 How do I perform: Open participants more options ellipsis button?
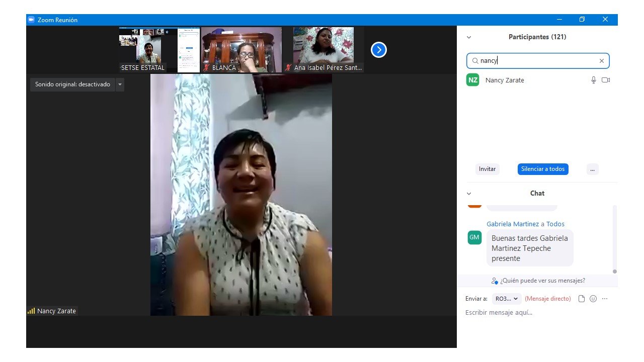(592, 169)
